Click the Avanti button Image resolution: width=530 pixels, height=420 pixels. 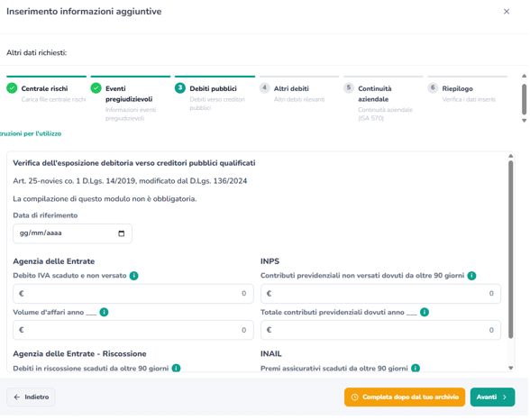tap(492, 397)
